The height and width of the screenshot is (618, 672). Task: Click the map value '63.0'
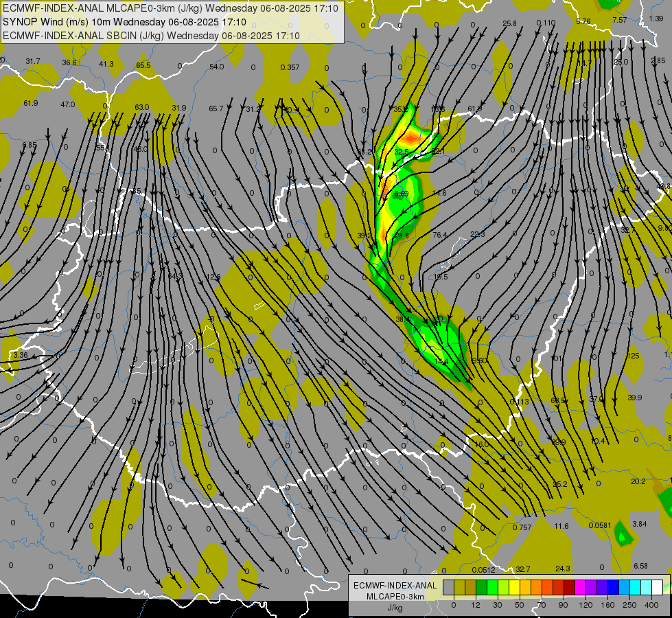pos(142,107)
